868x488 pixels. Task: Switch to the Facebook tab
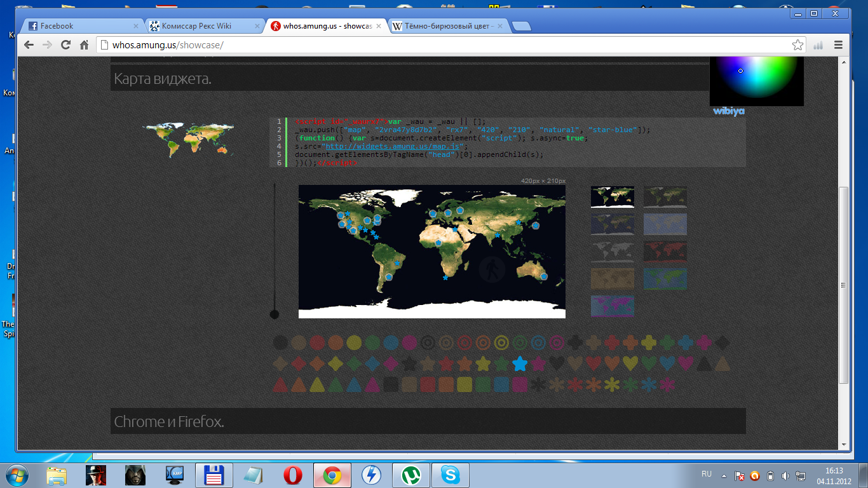83,26
